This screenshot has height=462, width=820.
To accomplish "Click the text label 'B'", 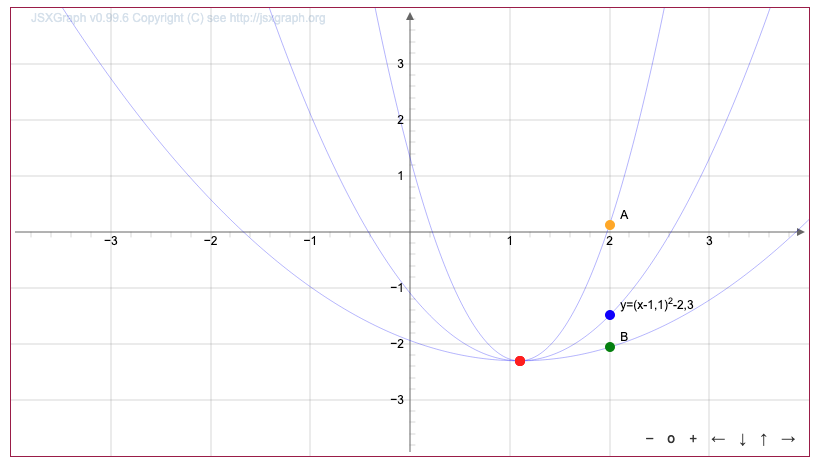I will tap(624, 337).
